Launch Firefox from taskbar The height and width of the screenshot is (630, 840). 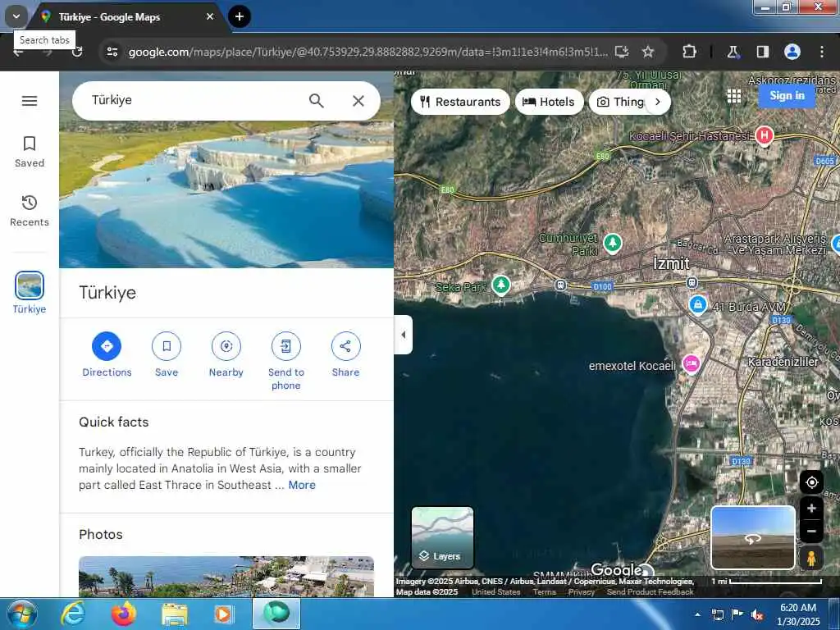123,614
